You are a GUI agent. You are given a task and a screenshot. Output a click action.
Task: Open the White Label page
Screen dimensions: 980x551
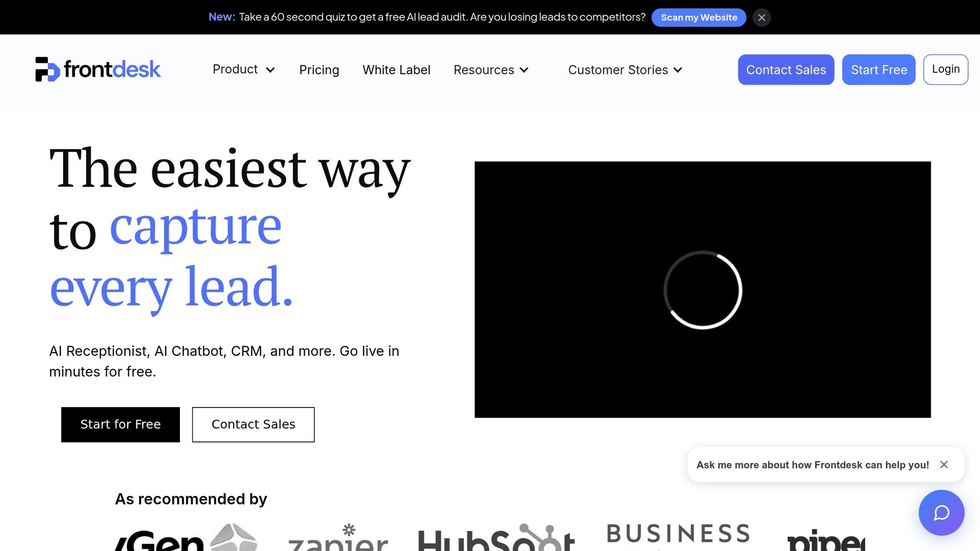396,70
